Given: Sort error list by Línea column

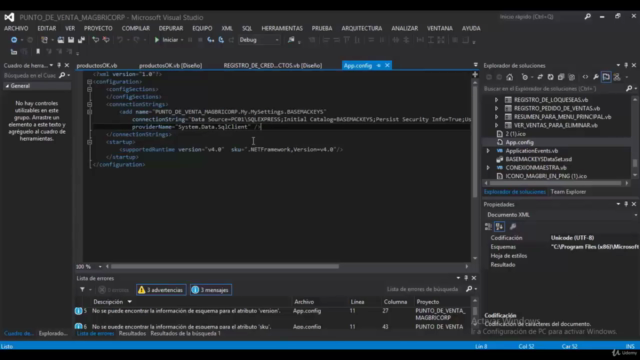Looking at the screenshot, I should click(357, 302).
